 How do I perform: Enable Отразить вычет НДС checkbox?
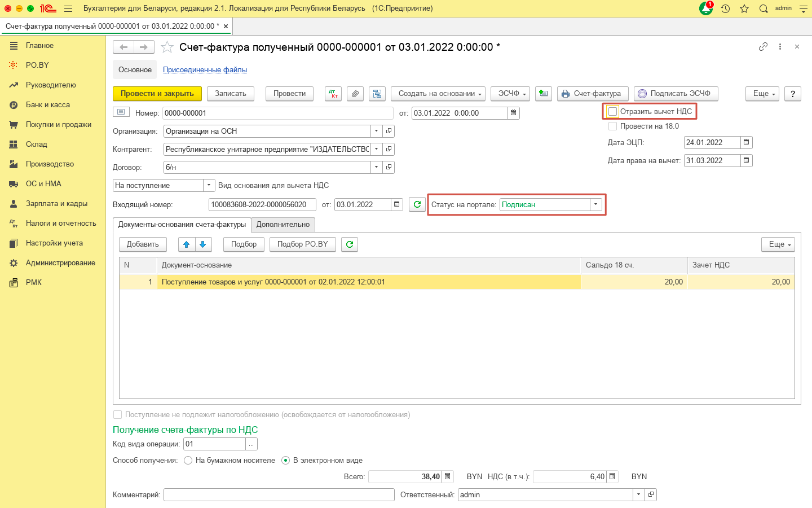[613, 111]
